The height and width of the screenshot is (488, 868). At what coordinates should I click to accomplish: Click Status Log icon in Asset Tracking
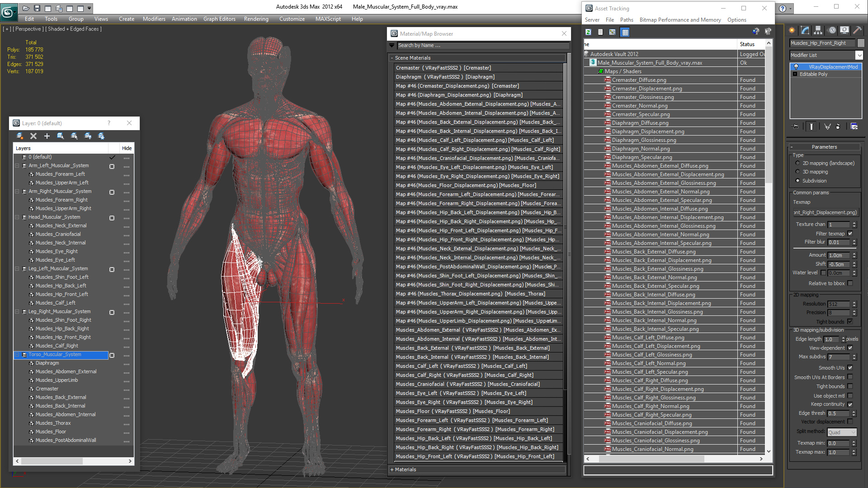click(600, 32)
